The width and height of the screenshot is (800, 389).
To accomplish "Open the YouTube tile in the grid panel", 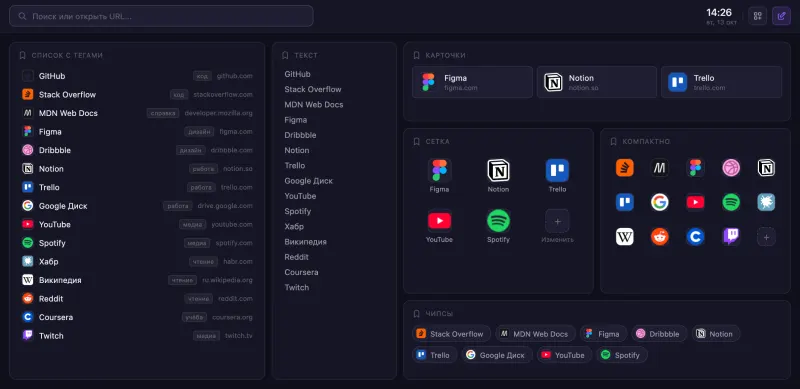I will point(439,226).
